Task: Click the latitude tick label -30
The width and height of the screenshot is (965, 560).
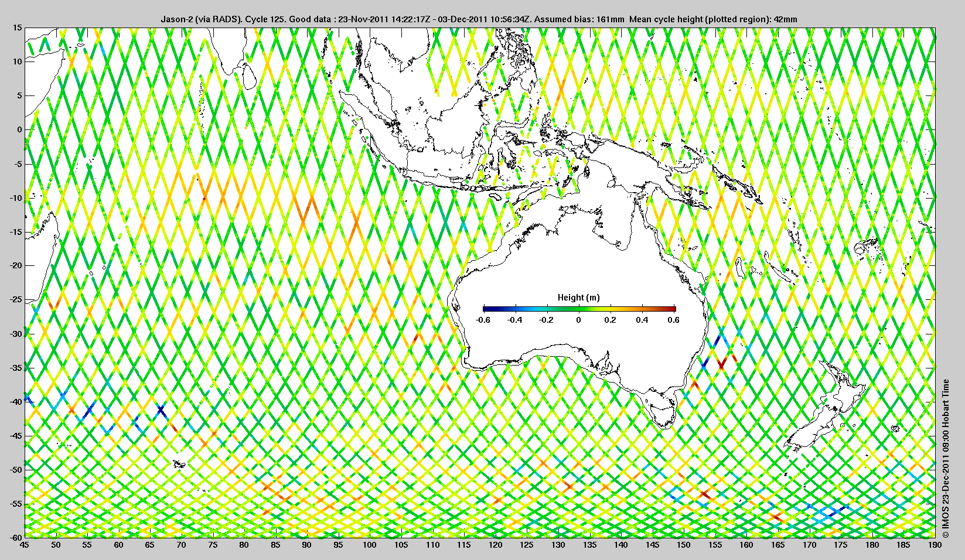Action: click(x=15, y=334)
